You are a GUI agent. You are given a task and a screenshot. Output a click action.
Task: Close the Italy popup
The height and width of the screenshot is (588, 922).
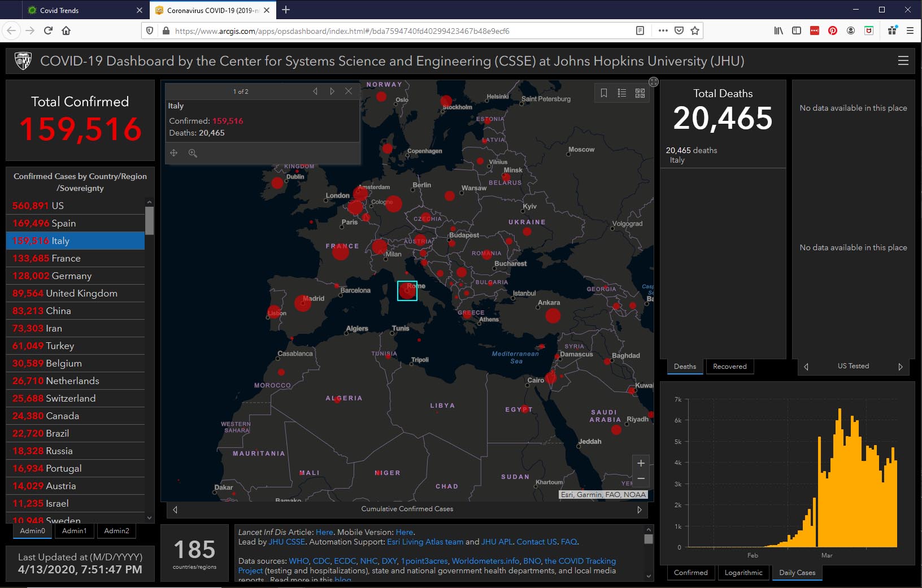[x=349, y=91]
